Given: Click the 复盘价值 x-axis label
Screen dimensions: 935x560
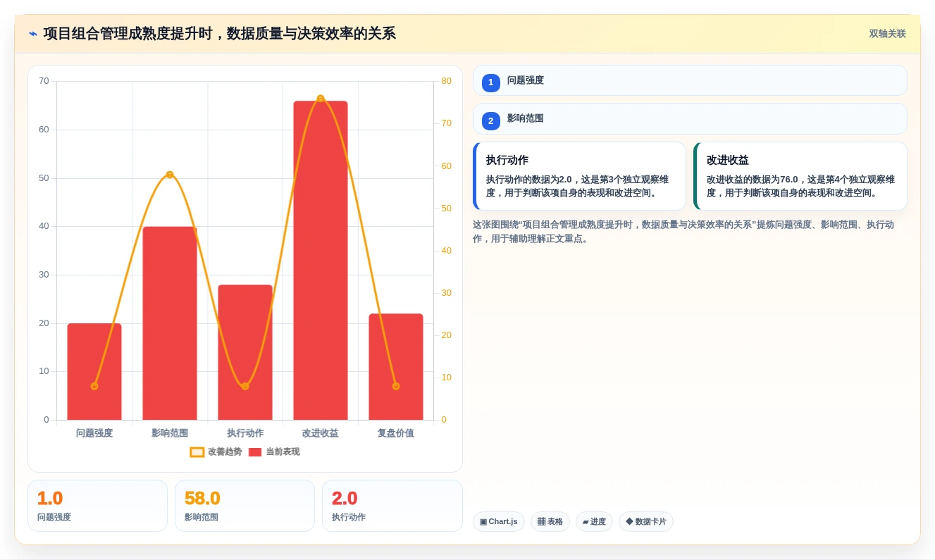Looking at the screenshot, I should (x=396, y=433).
